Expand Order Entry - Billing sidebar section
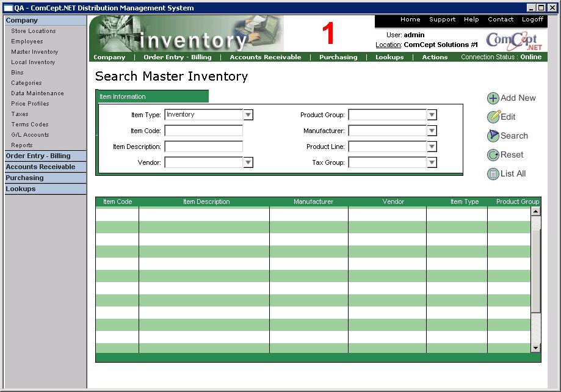The width and height of the screenshot is (561, 392). point(38,156)
